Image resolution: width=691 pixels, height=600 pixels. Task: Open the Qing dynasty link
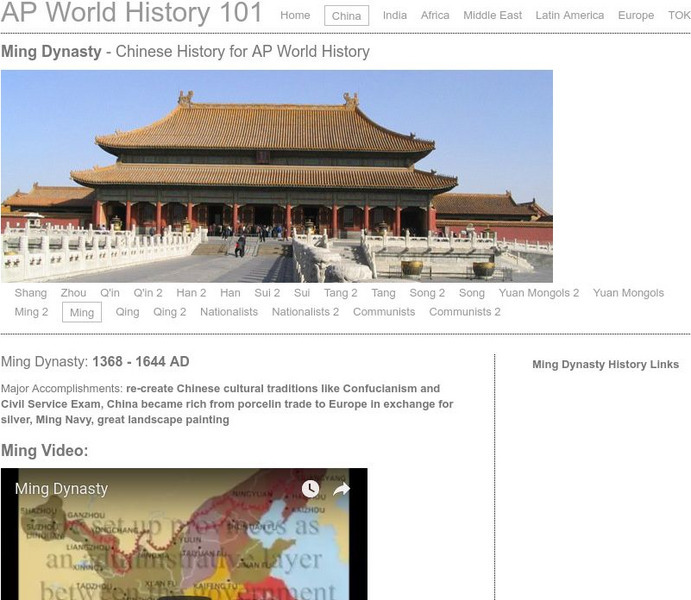point(127,312)
